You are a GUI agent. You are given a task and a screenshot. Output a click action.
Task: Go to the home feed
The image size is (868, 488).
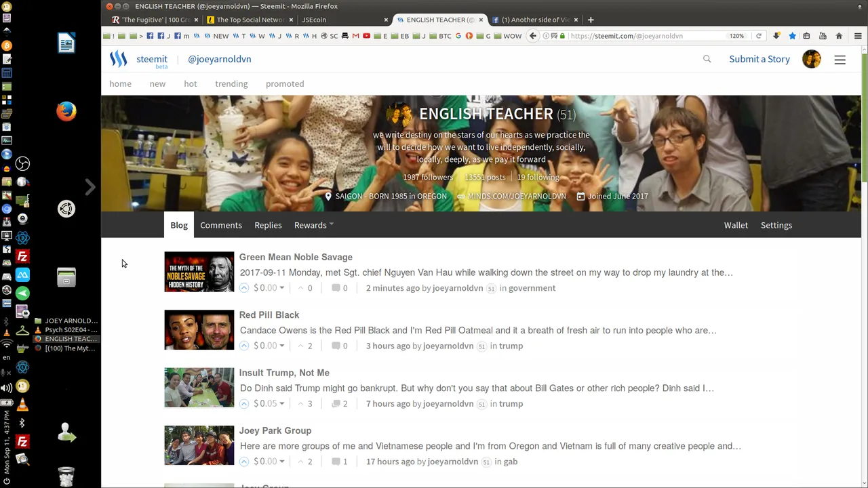coord(121,84)
